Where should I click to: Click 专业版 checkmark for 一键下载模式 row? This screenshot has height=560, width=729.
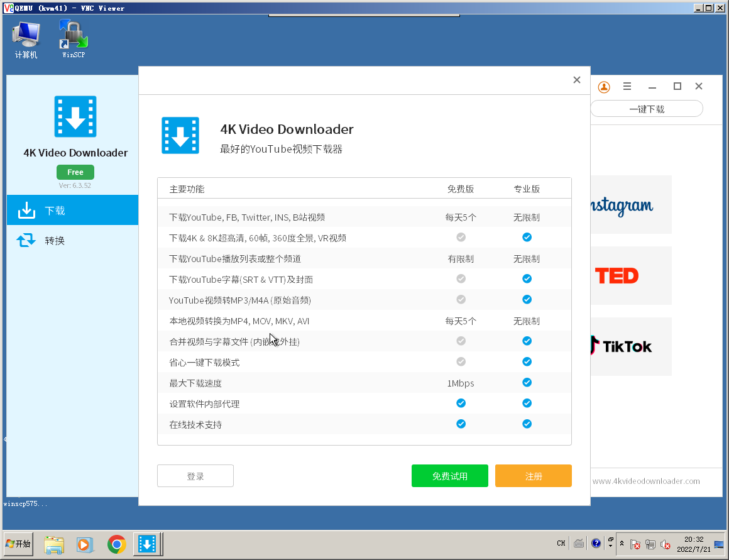click(527, 361)
